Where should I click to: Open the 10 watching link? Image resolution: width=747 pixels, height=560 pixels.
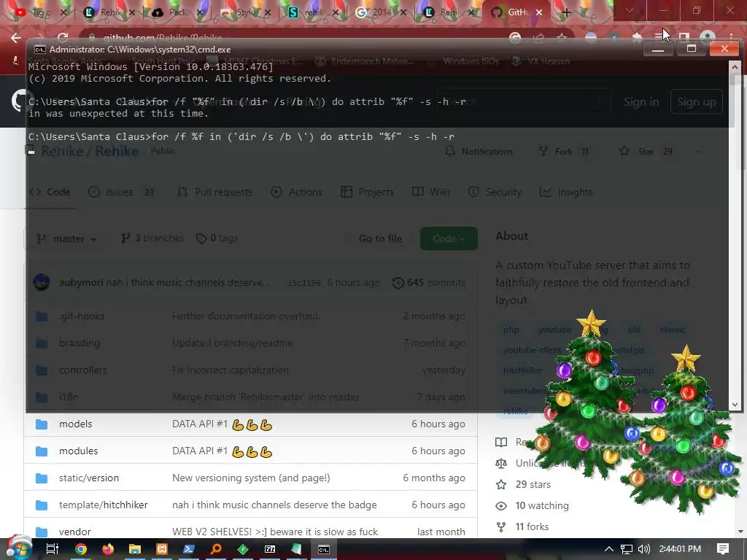[542, 505]
